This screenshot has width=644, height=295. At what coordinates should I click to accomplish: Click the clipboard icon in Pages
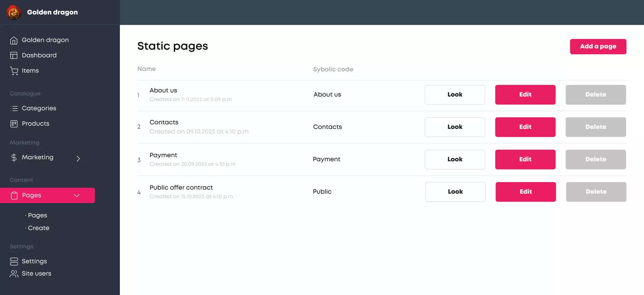pyautogui.click(x=14, y=195)
